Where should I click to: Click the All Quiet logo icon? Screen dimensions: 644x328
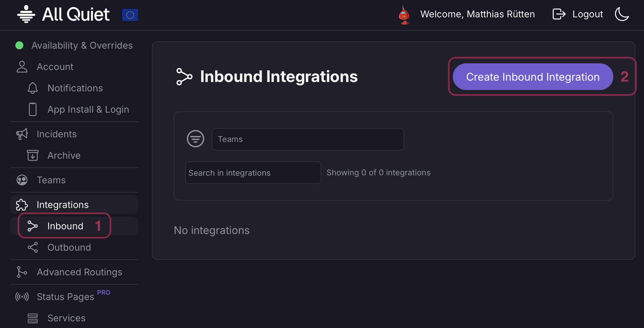(26, 14)
